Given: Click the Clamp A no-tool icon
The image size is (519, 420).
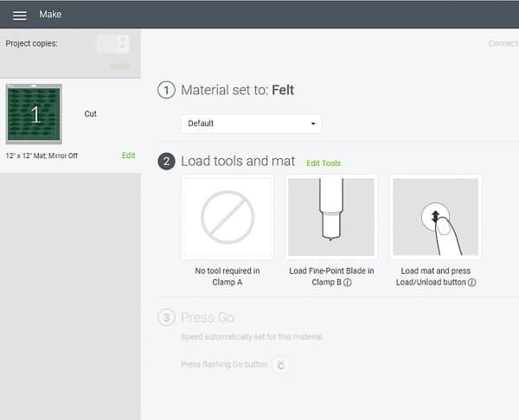Looking at the screenshot, I should (227, 217).
